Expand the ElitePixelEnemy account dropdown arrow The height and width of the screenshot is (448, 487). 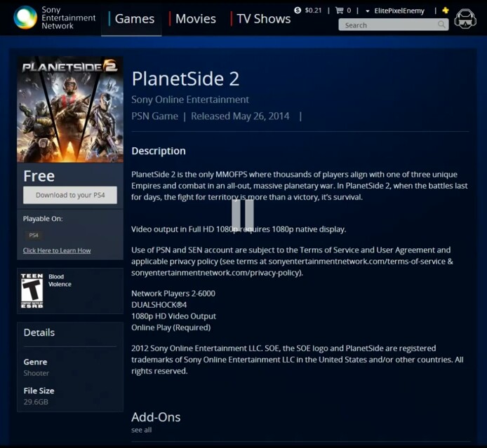pos(368,11)
